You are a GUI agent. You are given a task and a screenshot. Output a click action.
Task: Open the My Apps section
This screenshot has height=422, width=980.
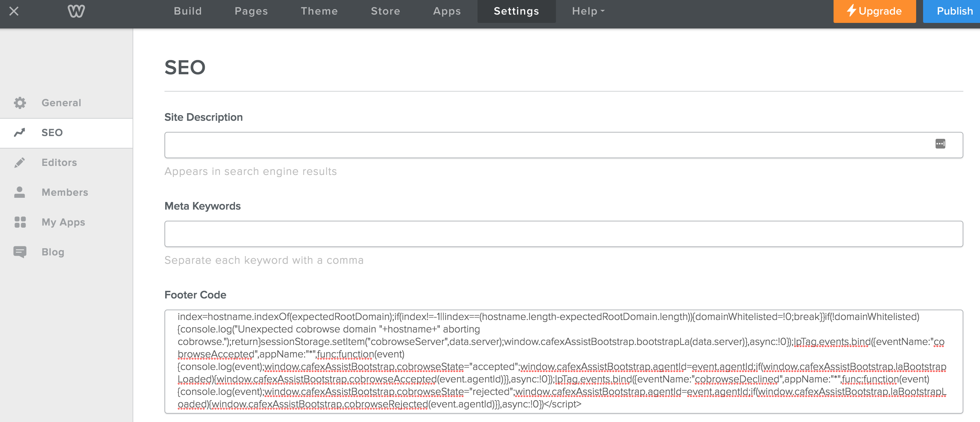(x=66, y=222)
